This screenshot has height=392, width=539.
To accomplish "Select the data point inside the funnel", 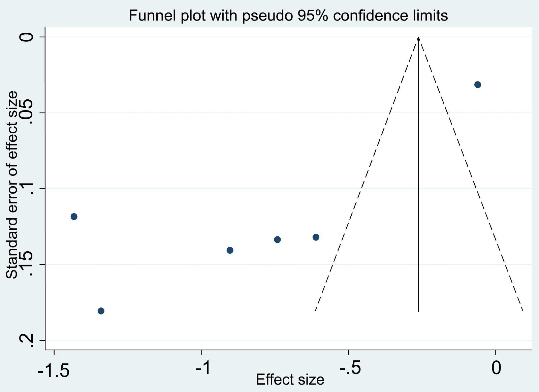I will 477,85.
